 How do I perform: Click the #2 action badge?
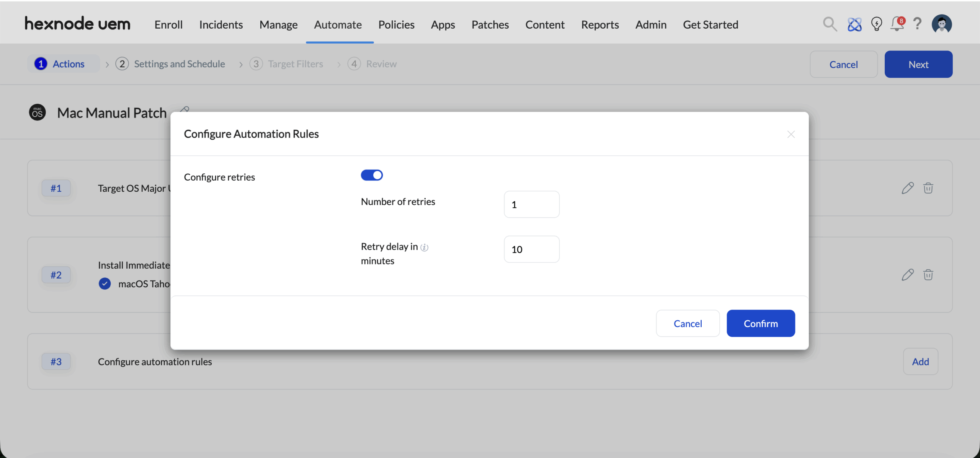point(56,274)
